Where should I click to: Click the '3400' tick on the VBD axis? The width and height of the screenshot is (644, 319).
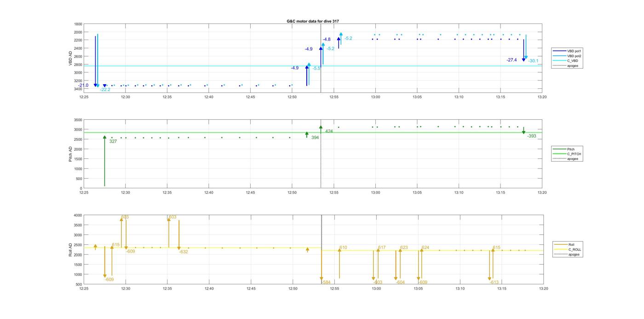[x=79, y=89]
